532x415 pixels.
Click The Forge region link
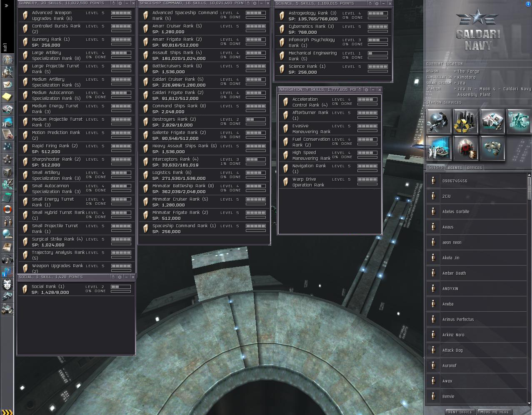(468, 71)
